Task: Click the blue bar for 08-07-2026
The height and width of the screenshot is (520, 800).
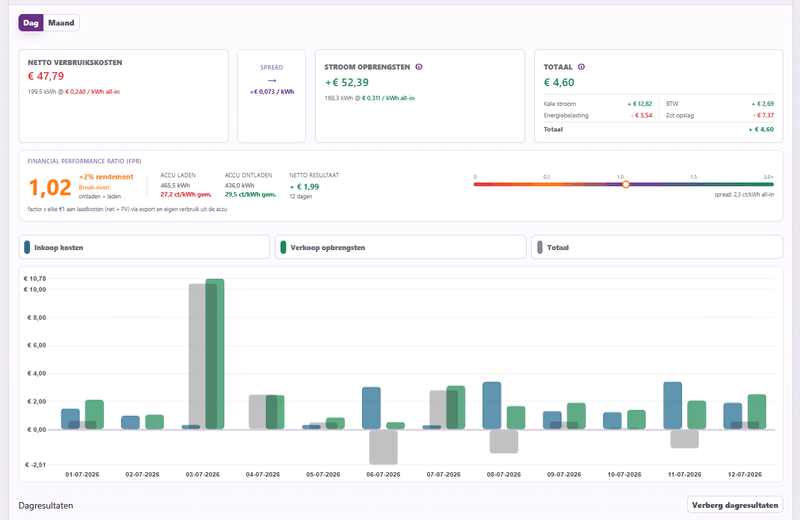Action: [492, 405]
